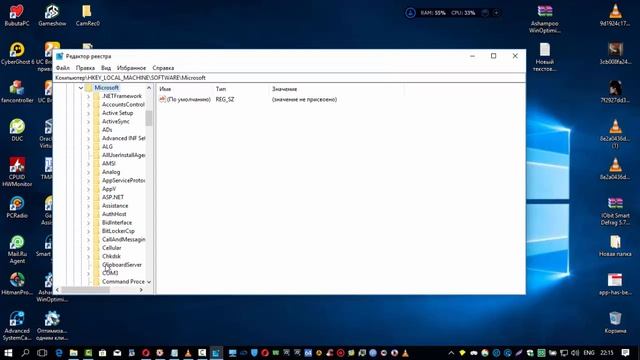Expand the ASP.NET key

click(89, 198)
